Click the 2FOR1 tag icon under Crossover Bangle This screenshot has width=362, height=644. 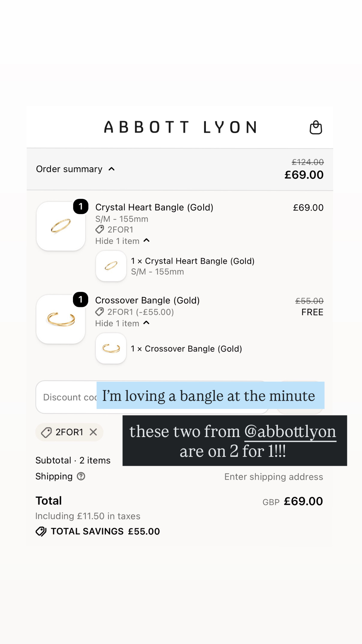(100, 312)
